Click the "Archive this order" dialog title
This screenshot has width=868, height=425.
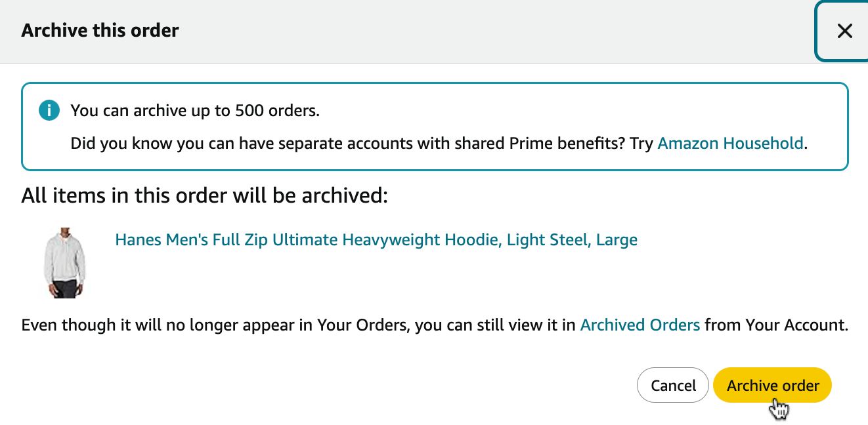[100, 30]
